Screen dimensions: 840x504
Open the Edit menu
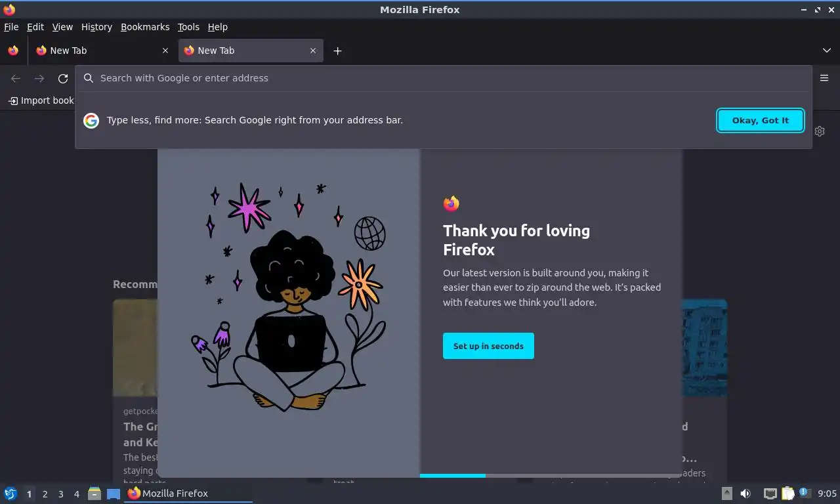[x=35, y=27]
